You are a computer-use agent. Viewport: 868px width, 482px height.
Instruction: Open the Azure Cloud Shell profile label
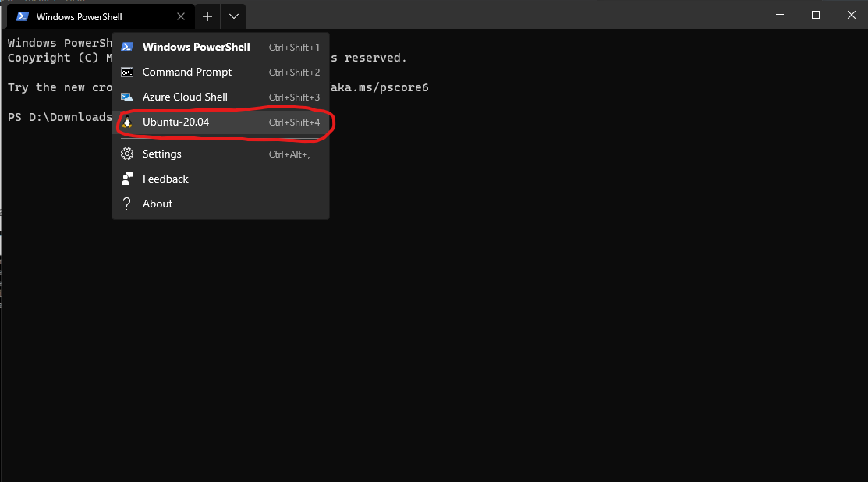[185, 97]
